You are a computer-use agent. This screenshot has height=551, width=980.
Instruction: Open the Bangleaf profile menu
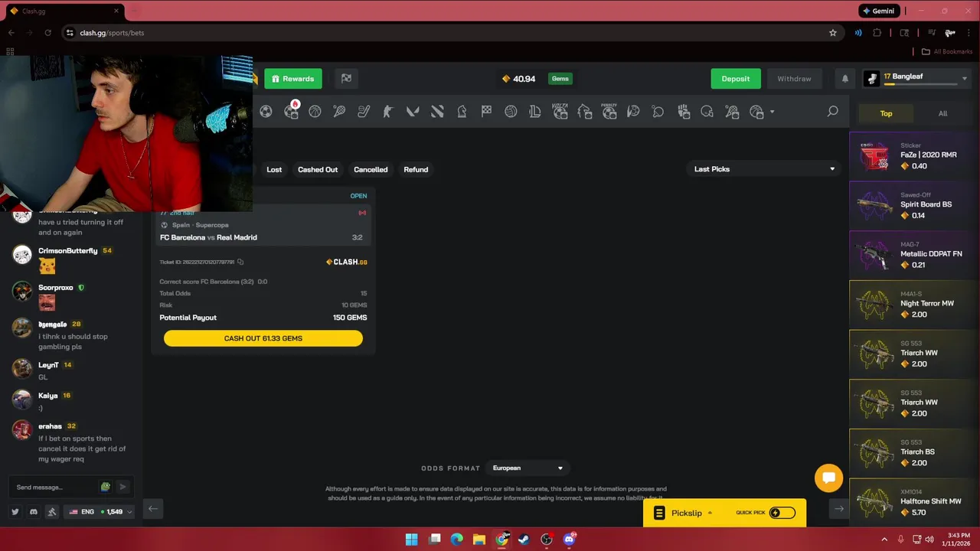[916, 78]
